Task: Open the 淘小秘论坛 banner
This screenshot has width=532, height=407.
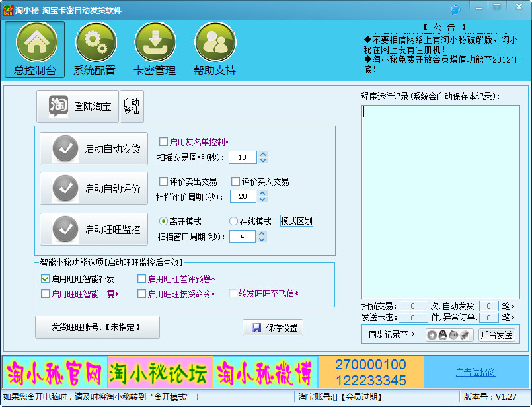Action: 160,372
